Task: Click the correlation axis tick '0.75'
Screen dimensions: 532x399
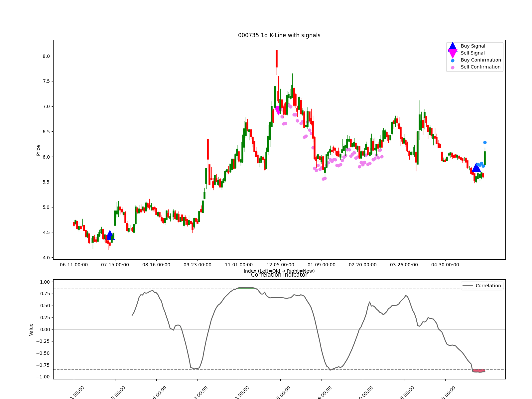Action: pos(45,294)
